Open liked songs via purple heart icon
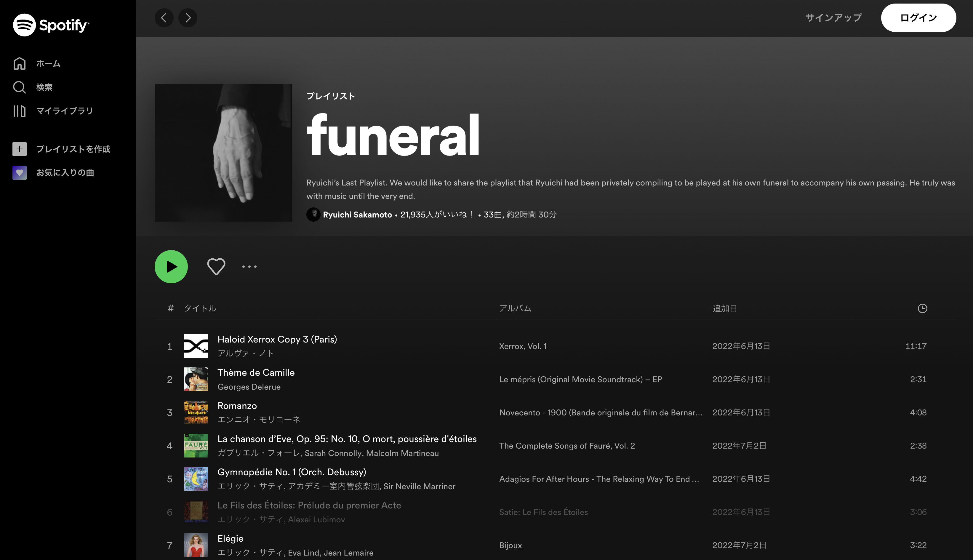Image resolution: width=973 pixels, height=560 pixels. point(20,173)
